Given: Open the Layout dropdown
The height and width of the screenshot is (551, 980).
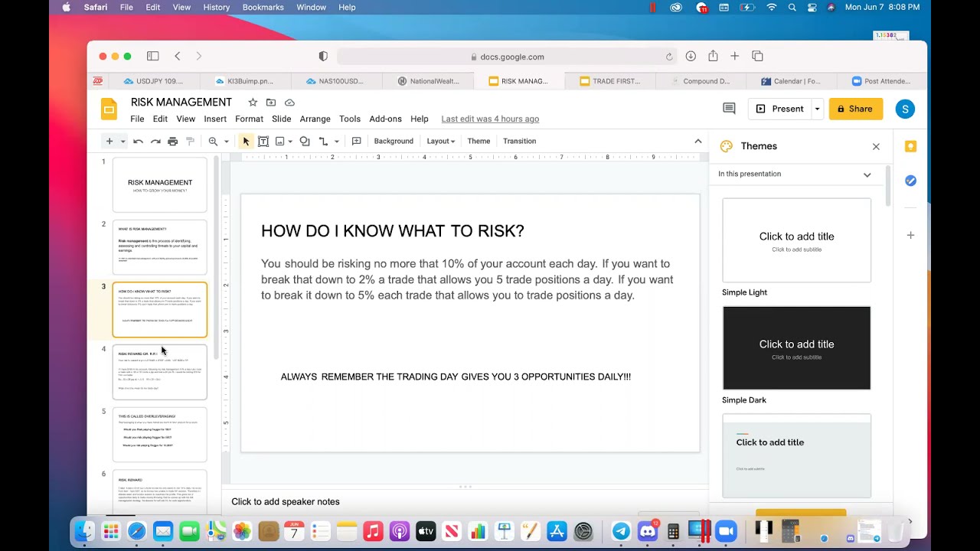Looking at the screenshot, I should (x=441, y=141).
